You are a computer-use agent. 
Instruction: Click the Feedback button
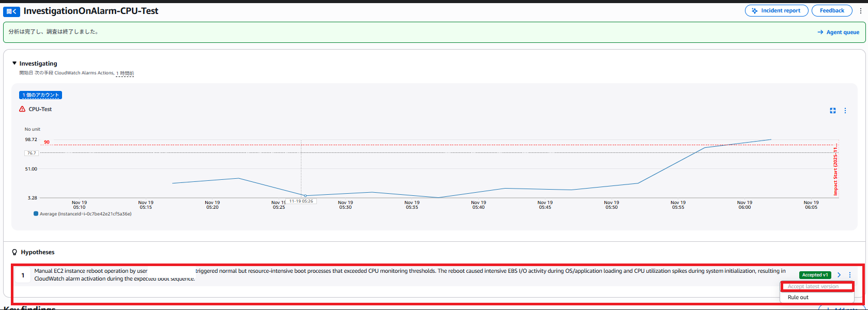pos(831,11)
